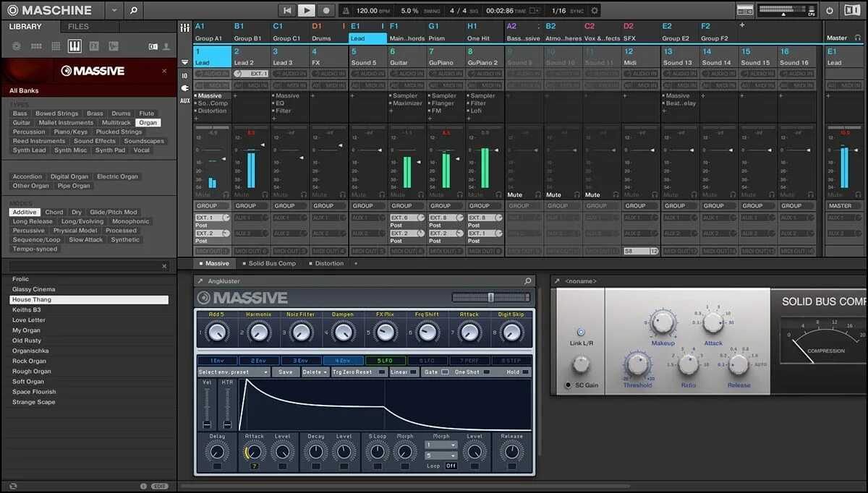Viewport: 868px width, 493px height.
Task: Select the Sounds grid icon in Library
Action: pos(56,46)
